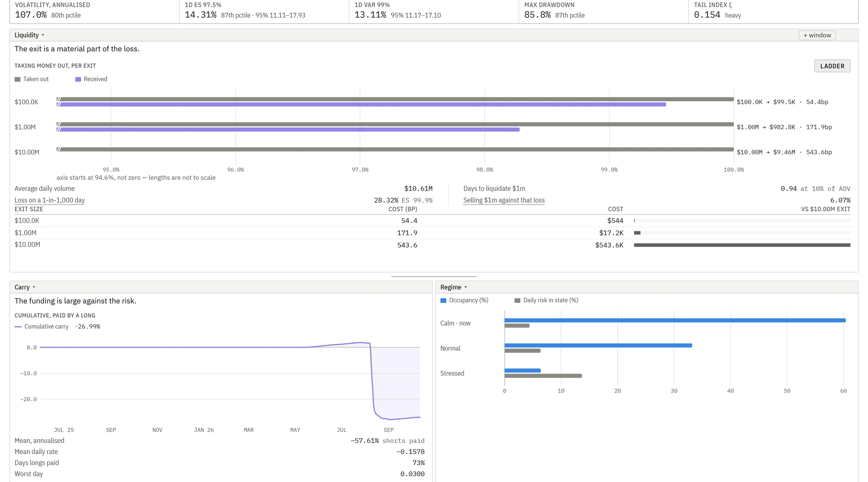
Task: Select the $100.0K row in exit table
Action: coord(432,221)
